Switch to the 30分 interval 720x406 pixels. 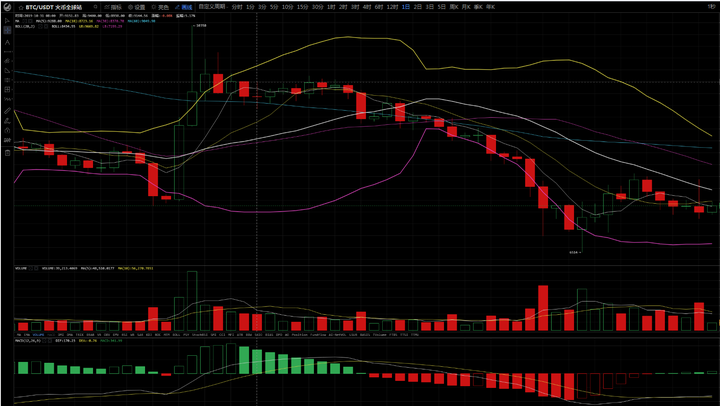pos(317,7)
